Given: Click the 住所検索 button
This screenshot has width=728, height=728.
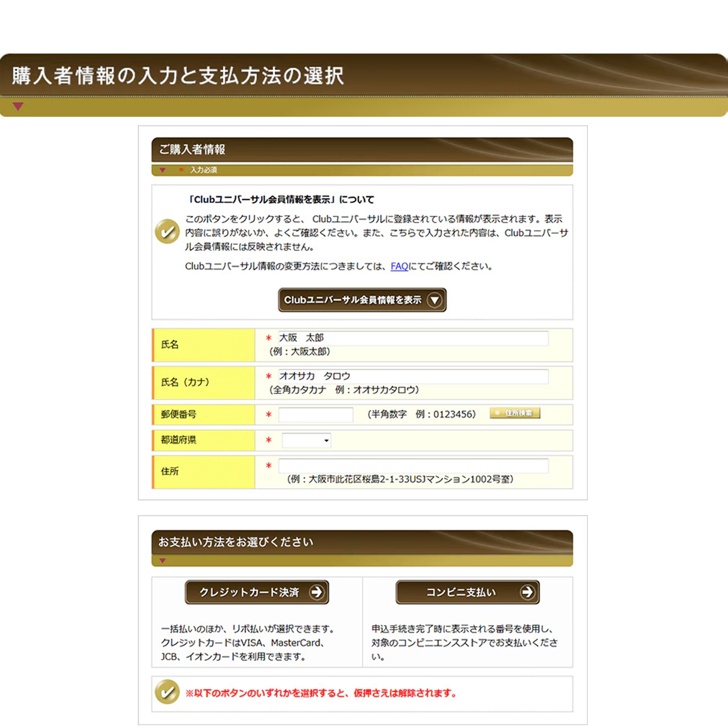Looking at the screenshot, I should (515, 413).
